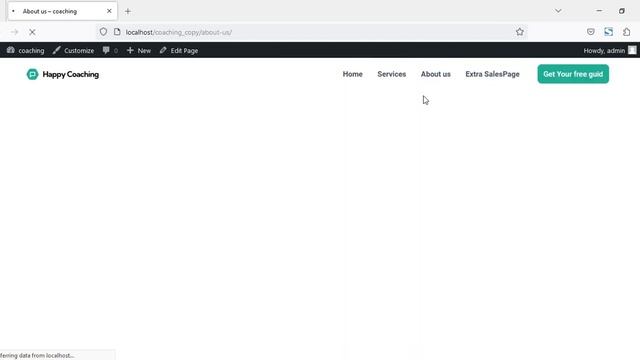
Task: Open the Pocket save icon
Action: pyautogui.click(x=591, y=32)
